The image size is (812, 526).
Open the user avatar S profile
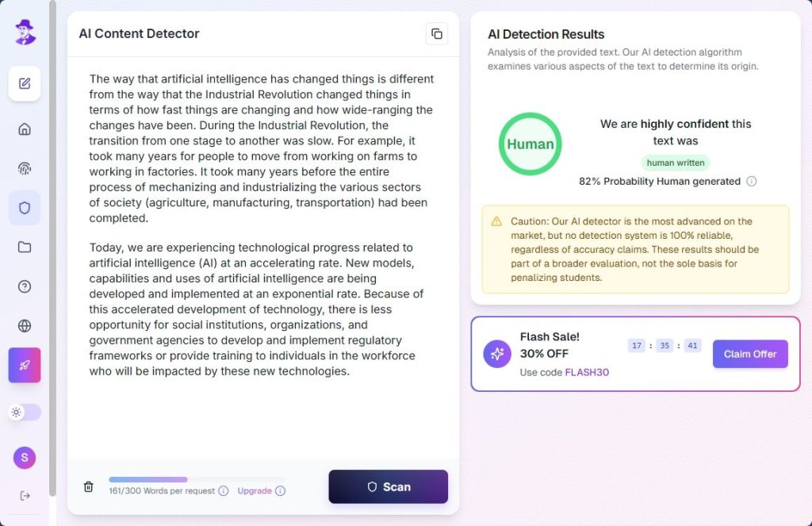click(25, 458)
